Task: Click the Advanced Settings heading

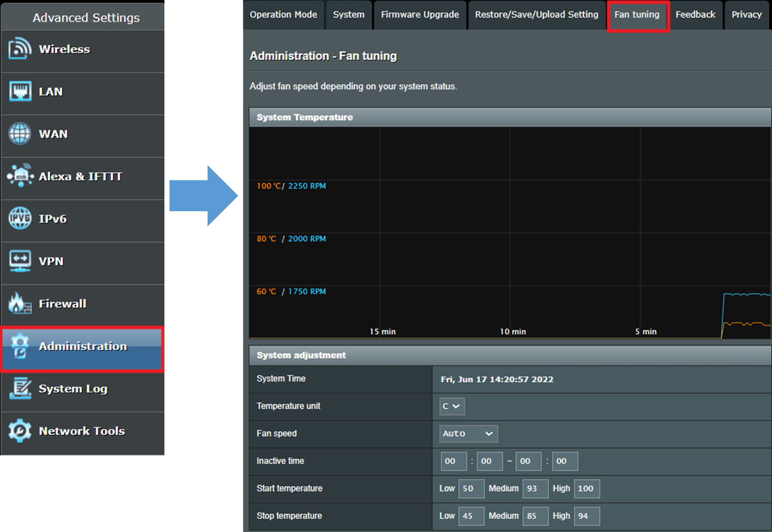Action: point(86,18)
